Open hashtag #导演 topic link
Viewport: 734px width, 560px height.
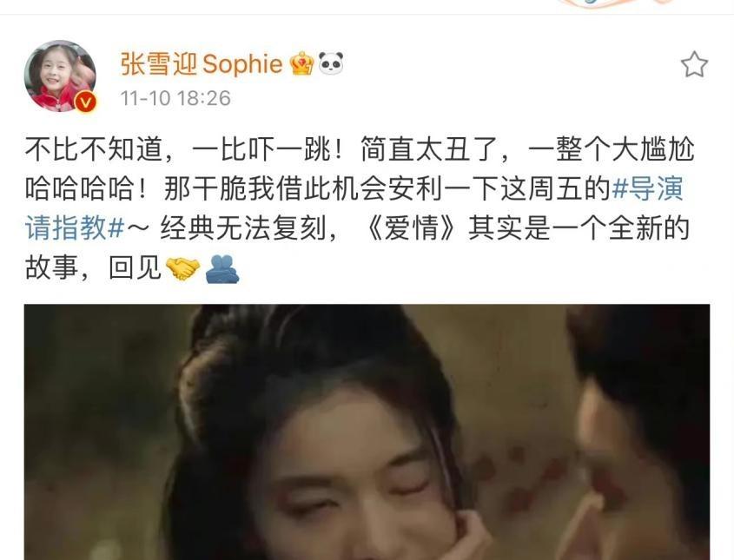point(648,188)
